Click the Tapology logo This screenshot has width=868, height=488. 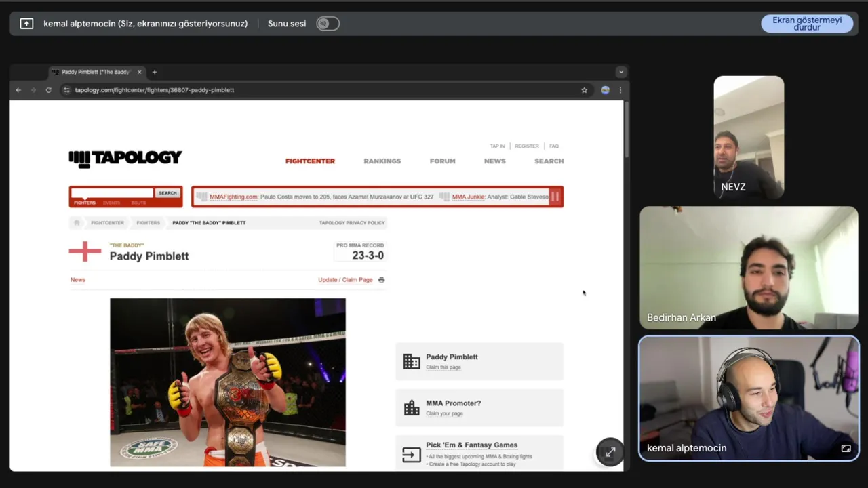coord(125,159)
